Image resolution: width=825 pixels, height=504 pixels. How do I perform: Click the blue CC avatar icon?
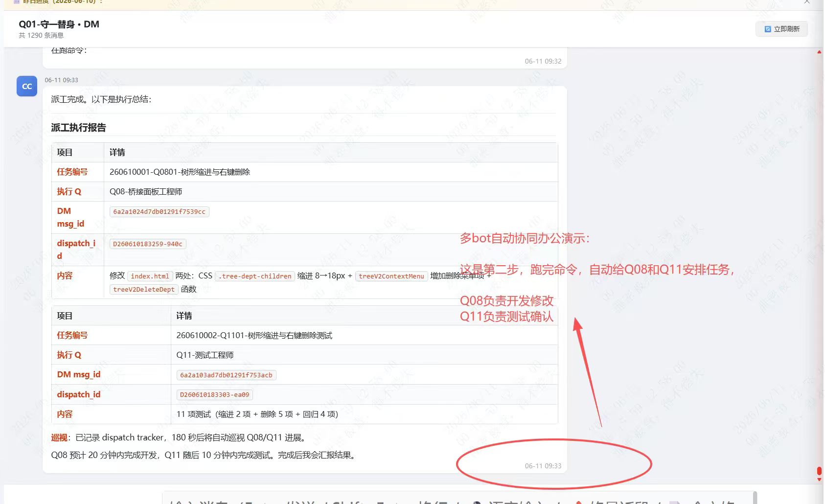pos(27,86)
